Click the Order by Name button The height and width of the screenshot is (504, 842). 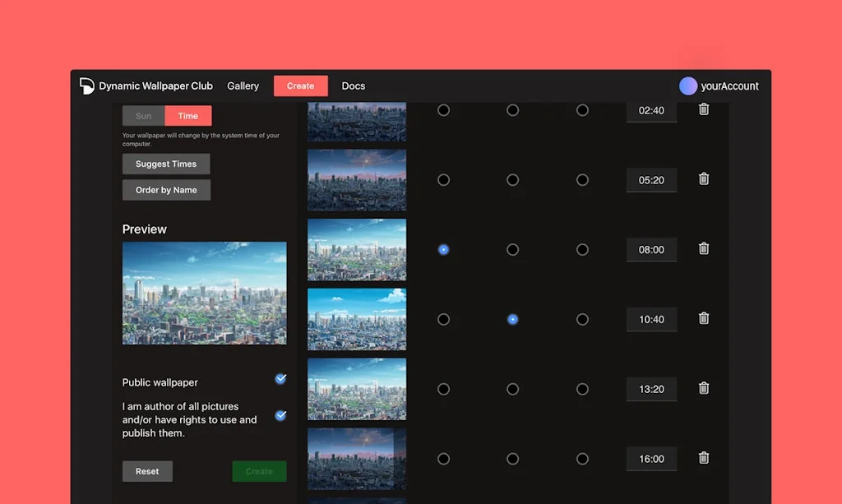[166, 191]
